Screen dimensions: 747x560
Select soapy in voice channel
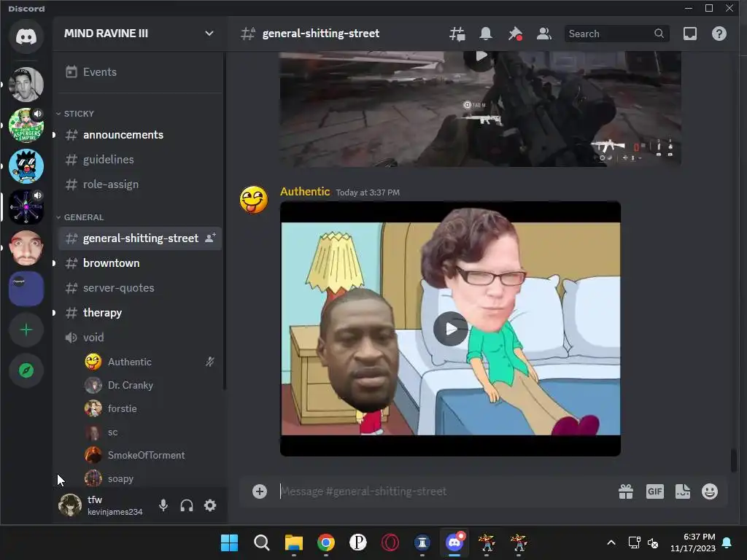click(x=150, y=478)
